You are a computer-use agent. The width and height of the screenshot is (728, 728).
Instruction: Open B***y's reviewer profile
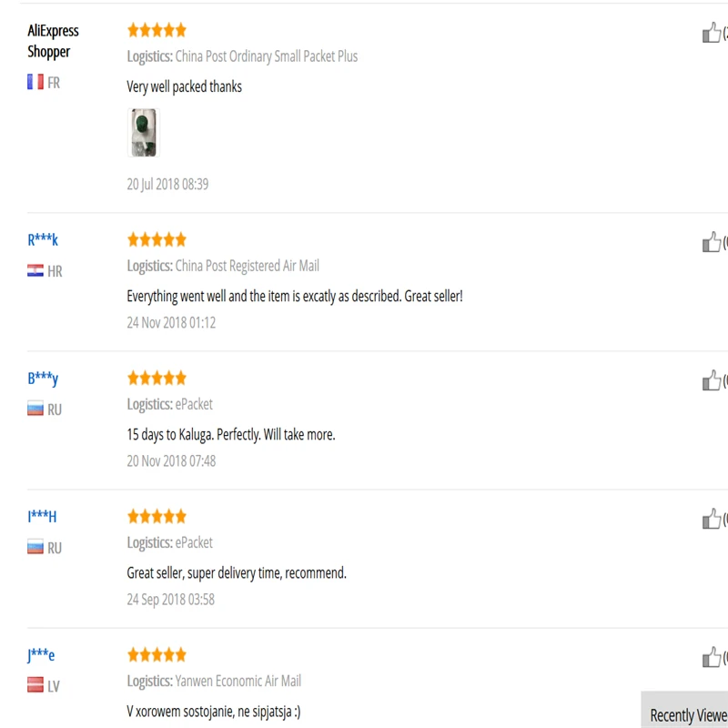(43, 379)
